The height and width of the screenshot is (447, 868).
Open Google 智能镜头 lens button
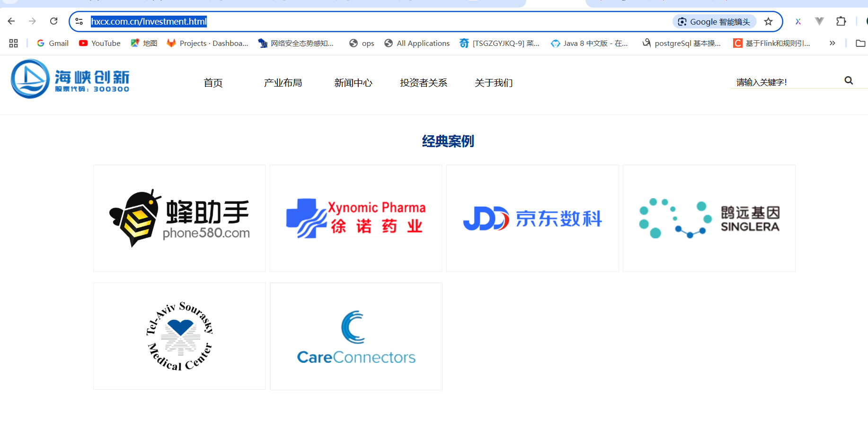[x=714, y=22]
